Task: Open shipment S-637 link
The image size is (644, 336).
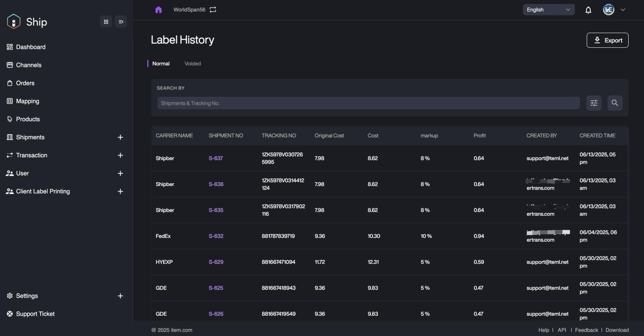Action: tap(216, 158)
